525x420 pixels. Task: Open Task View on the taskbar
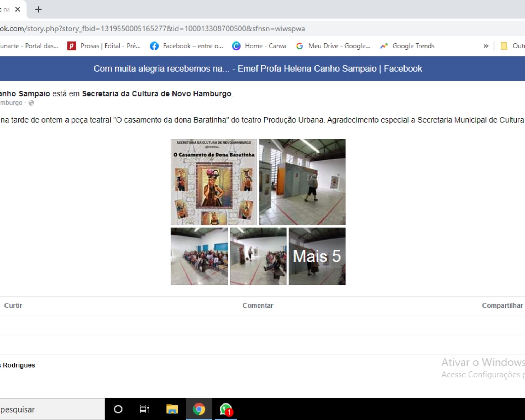[144, 409]
